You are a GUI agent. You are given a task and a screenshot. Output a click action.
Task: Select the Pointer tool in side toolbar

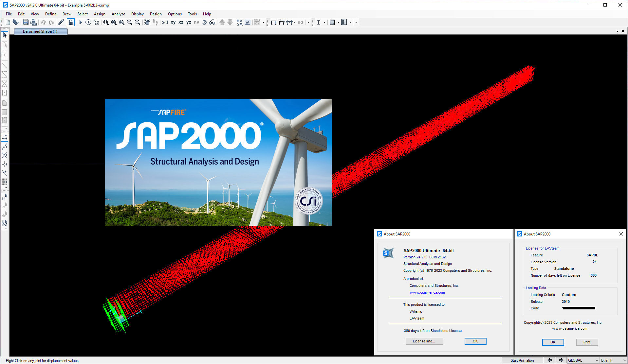click(5, 35)
